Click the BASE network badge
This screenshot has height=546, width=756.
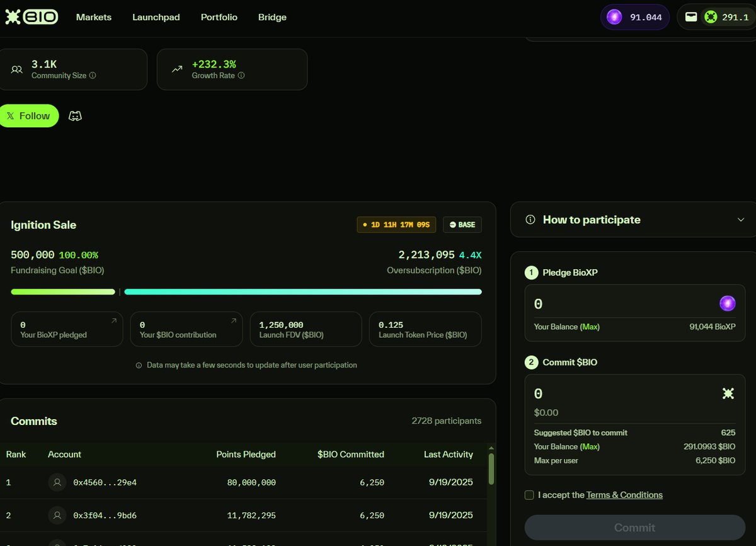coord(462,224)
